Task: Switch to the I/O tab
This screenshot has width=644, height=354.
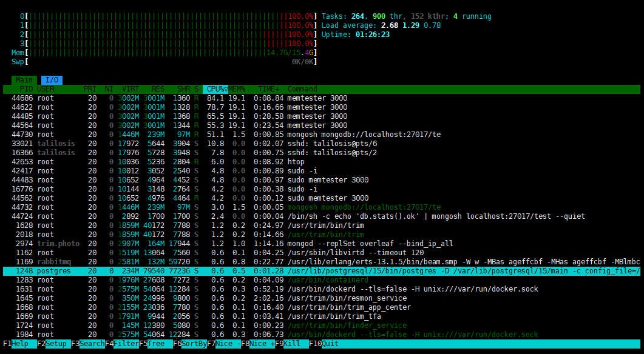Action: (x=52, y=80)
